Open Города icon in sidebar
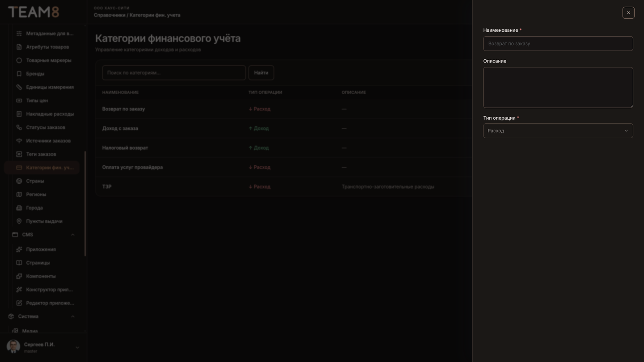The width and height of the screenshot is (644, 362). click(x=19, y=208)
